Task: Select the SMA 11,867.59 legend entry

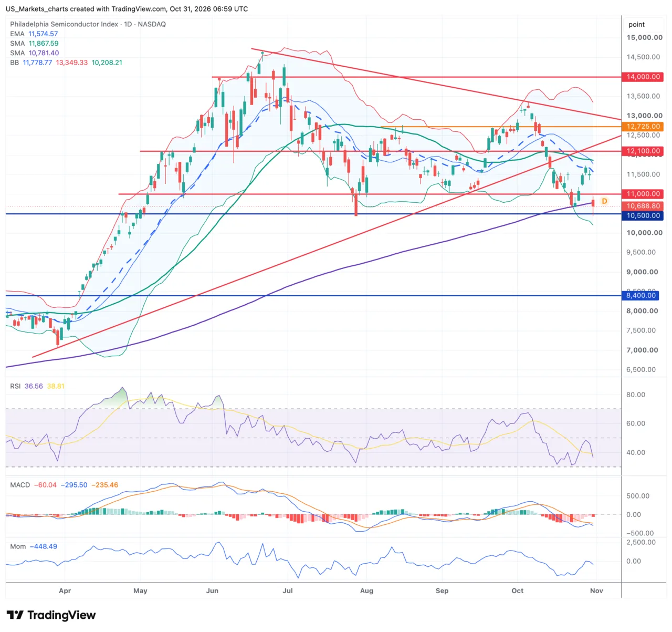Action: pos(34,44)
